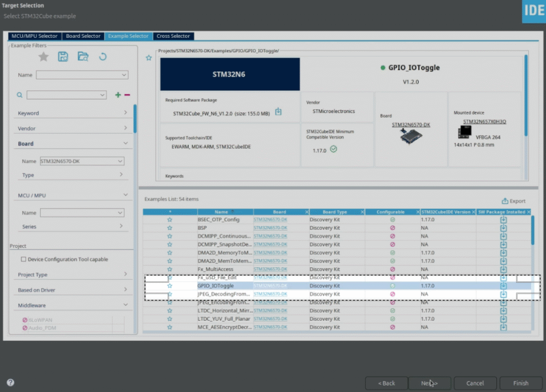Toggle the favorite star on BSEC_OTP_Config
Image resolution: width=546 pixels, height=392 pixels.
[x=170, y=219]
